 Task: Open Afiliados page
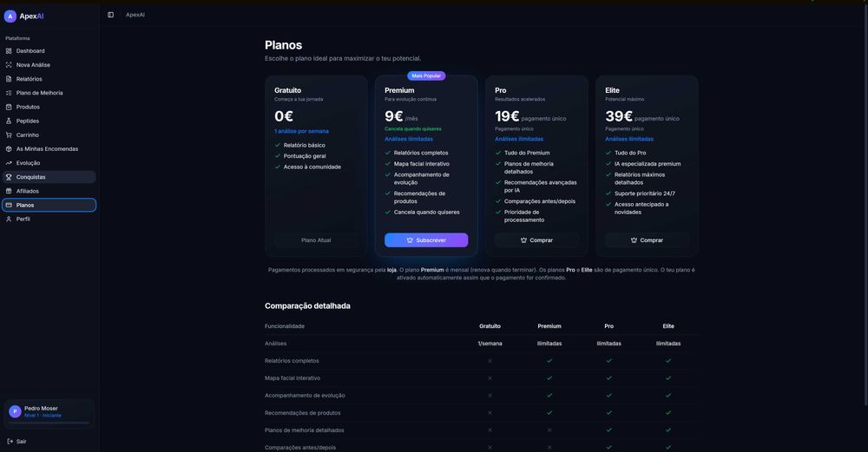[x=49, y=191]
